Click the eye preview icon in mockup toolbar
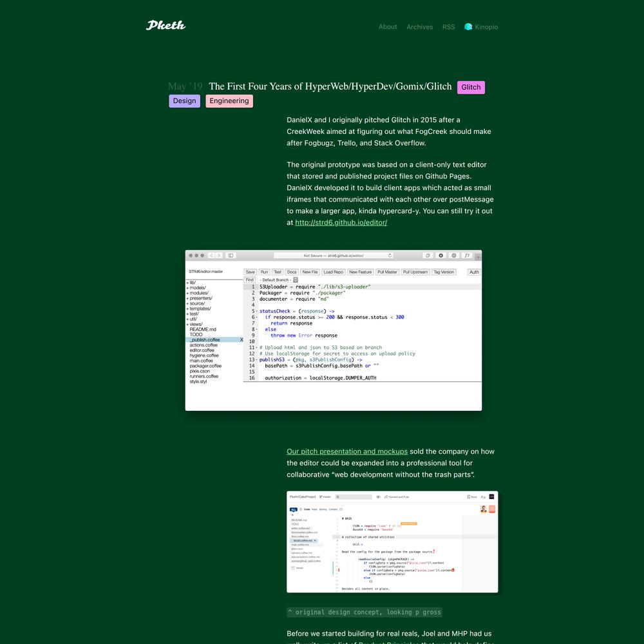This screenshot has height=644, width=644. (378, 497)
